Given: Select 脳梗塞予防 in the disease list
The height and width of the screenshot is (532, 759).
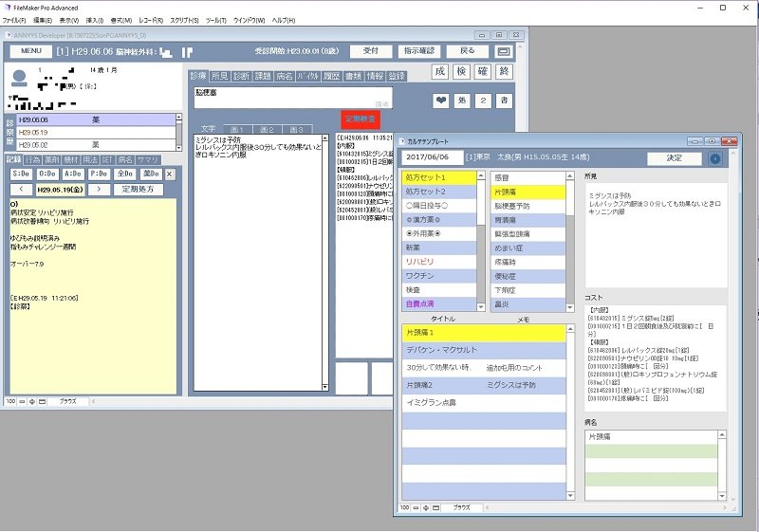Looking at the screenshot, I should [528, 206].
